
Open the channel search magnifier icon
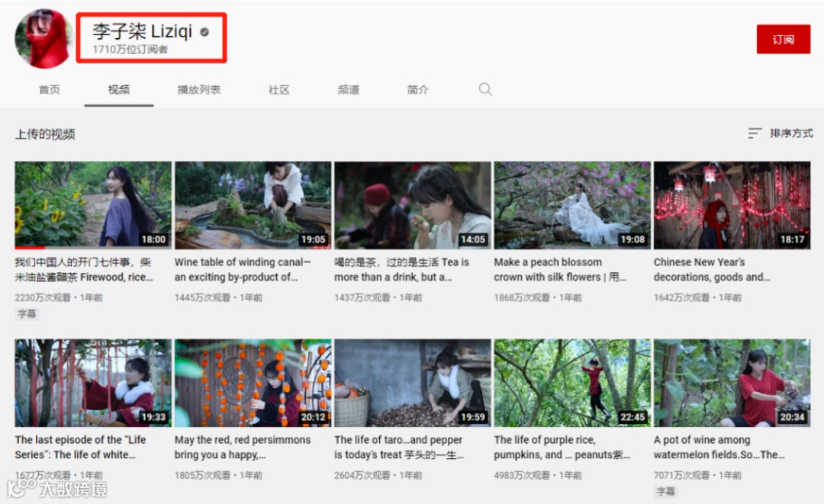[485, 89]
